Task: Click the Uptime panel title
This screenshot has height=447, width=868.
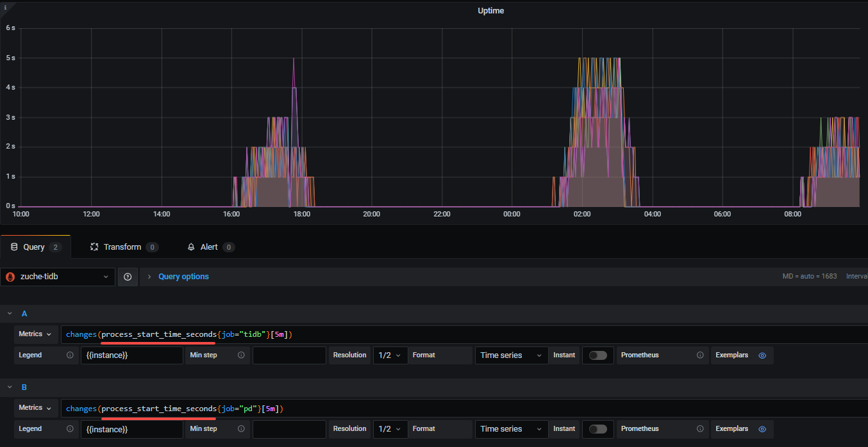Action: 491,11
